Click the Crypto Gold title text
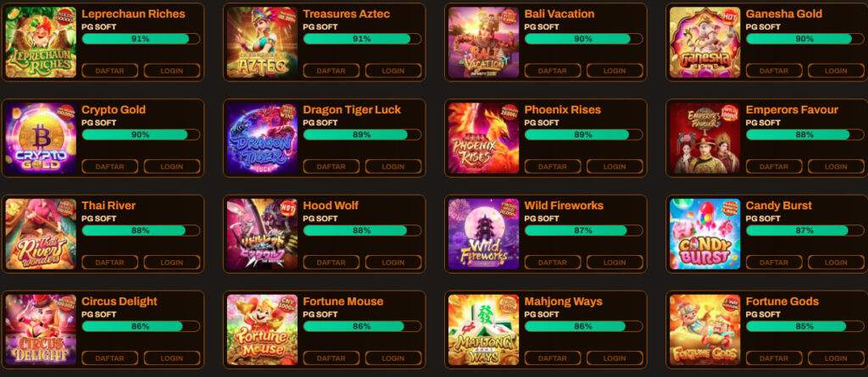Image resolution: width=868 pixels, height=377 pixels. point(114,109)
